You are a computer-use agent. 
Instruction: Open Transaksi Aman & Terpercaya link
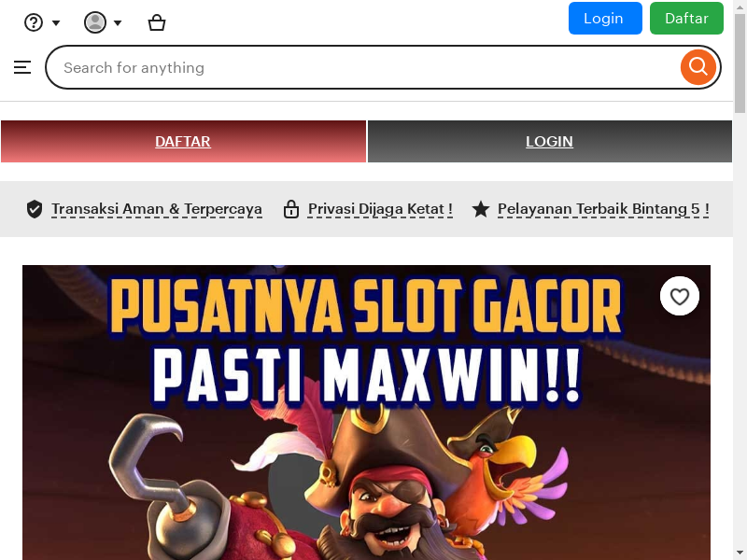(x=157, y=208)
